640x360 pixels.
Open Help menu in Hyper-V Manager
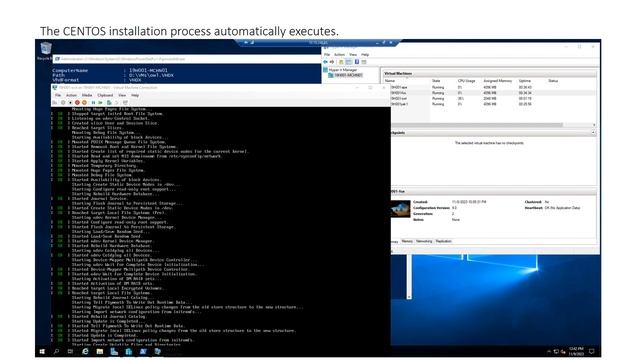[x=365, y=55]
